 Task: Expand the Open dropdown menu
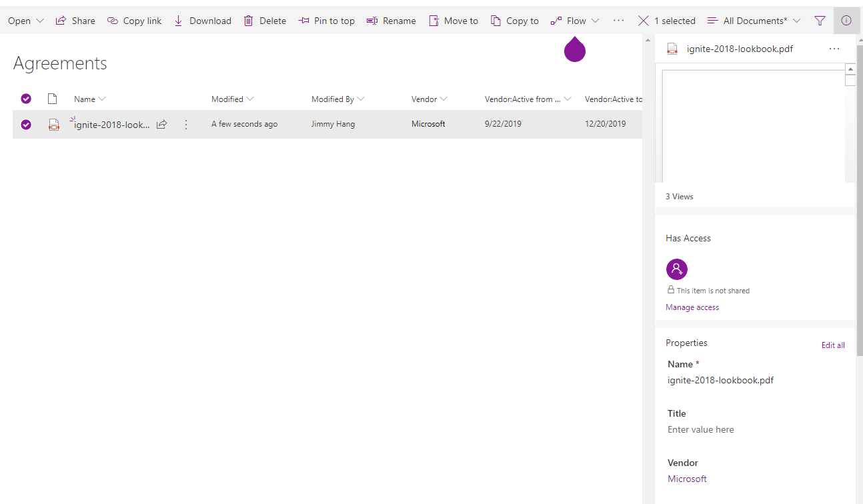point(26,21)
